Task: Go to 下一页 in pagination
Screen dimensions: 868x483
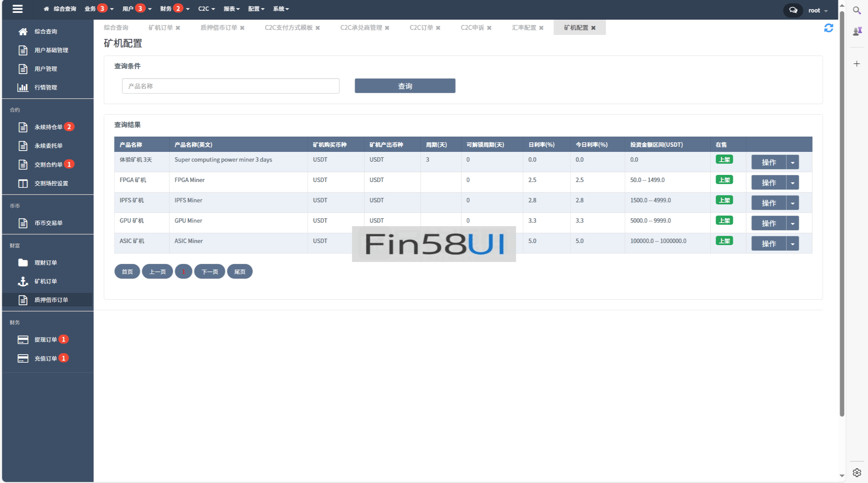Action: click(x=209, y=272)
